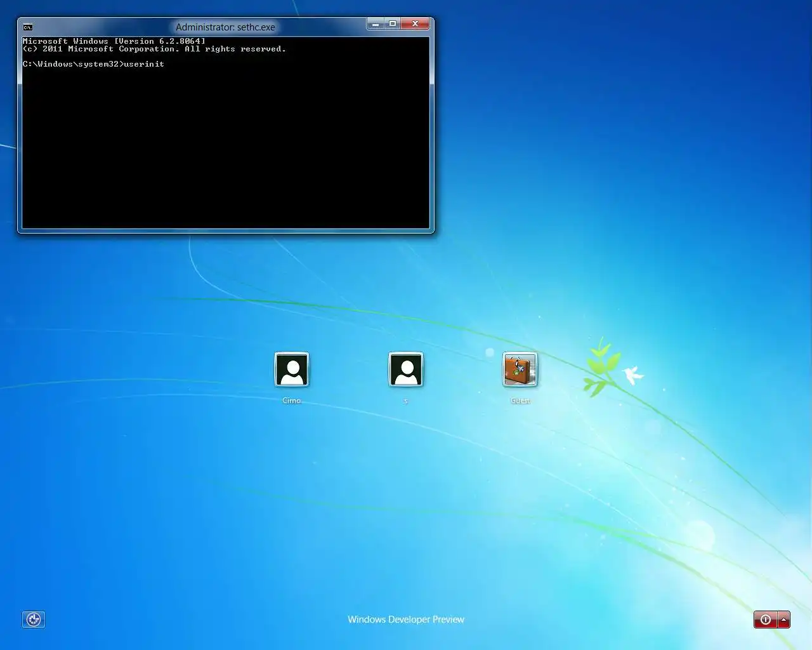Select the user account picture labeled s
Screen dimensions: 812x650
click(406, 369)
